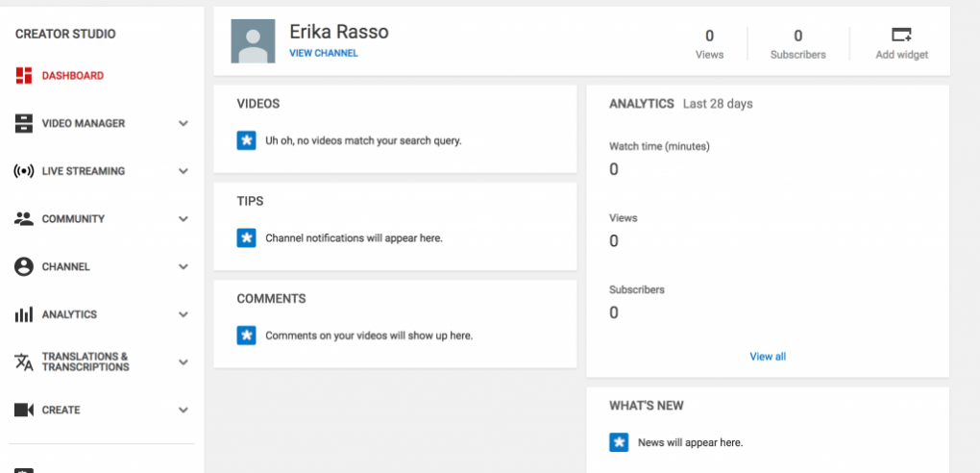The height and width of the screenshot is (473, 980).
Task: Click the star icon in Videos widget
Action: tap(246, 140)
